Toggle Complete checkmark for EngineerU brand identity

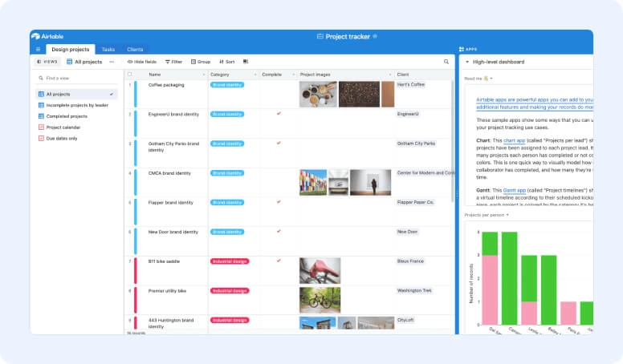point(279,114)
